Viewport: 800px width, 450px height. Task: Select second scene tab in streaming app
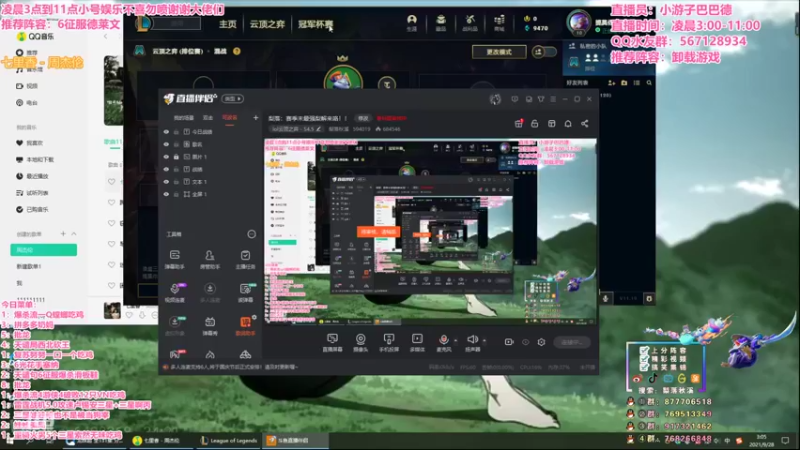coord(208,118)
